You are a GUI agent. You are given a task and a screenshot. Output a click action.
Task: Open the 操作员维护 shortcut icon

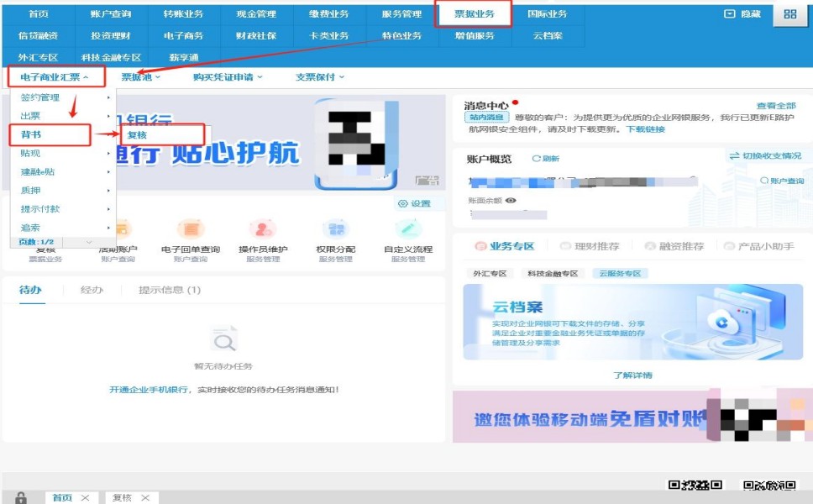tap(263, 228)
